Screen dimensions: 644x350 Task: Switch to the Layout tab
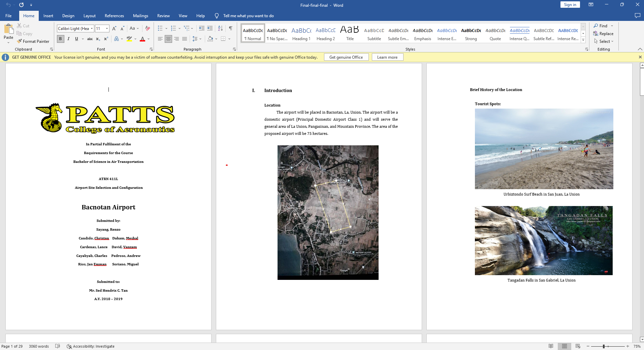tap(90, 16)
